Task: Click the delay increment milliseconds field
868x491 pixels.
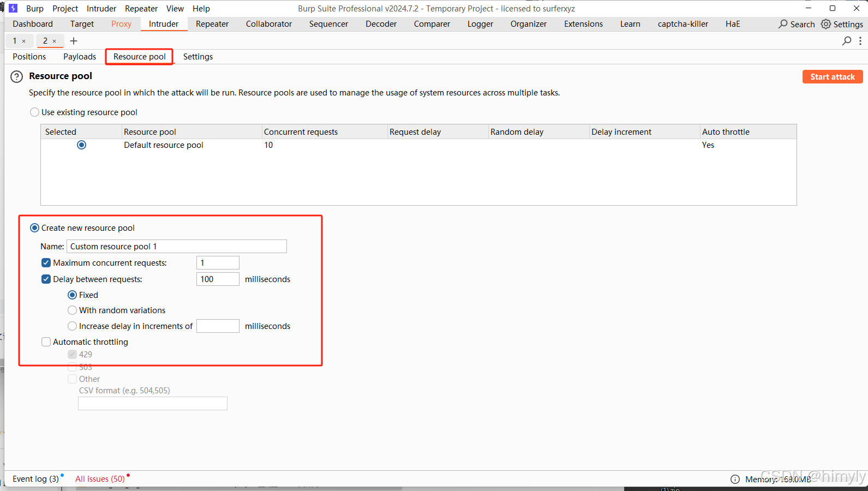Action: [218, 326]
